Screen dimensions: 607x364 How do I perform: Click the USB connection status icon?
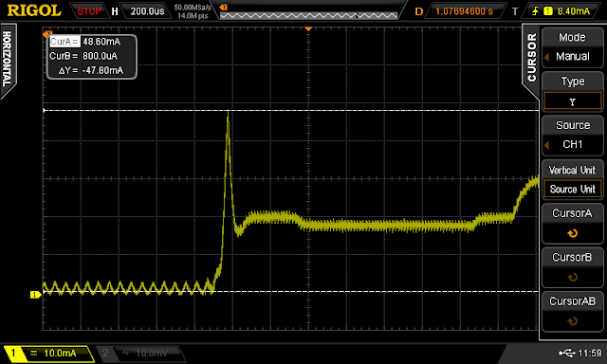coord(567,353)
